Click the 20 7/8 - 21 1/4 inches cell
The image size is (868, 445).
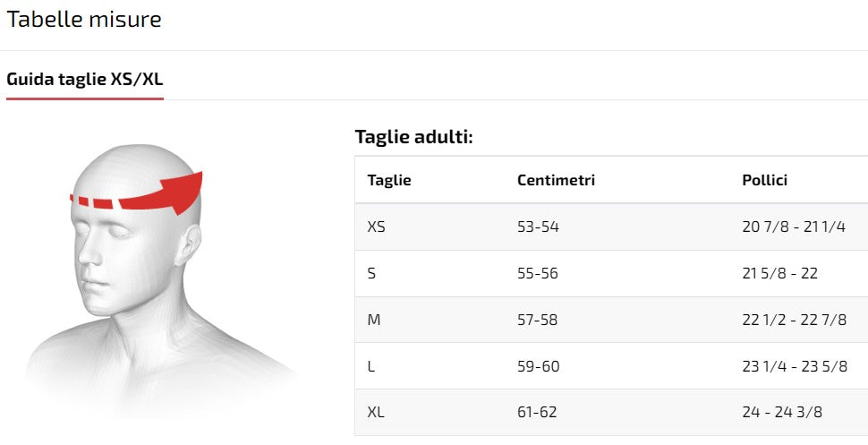coord(794,227)
